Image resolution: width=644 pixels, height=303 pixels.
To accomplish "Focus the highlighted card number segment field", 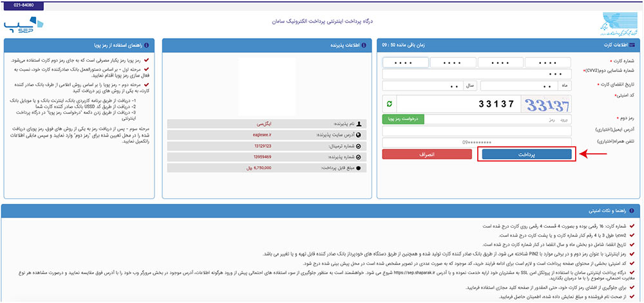I will [406, 63].
